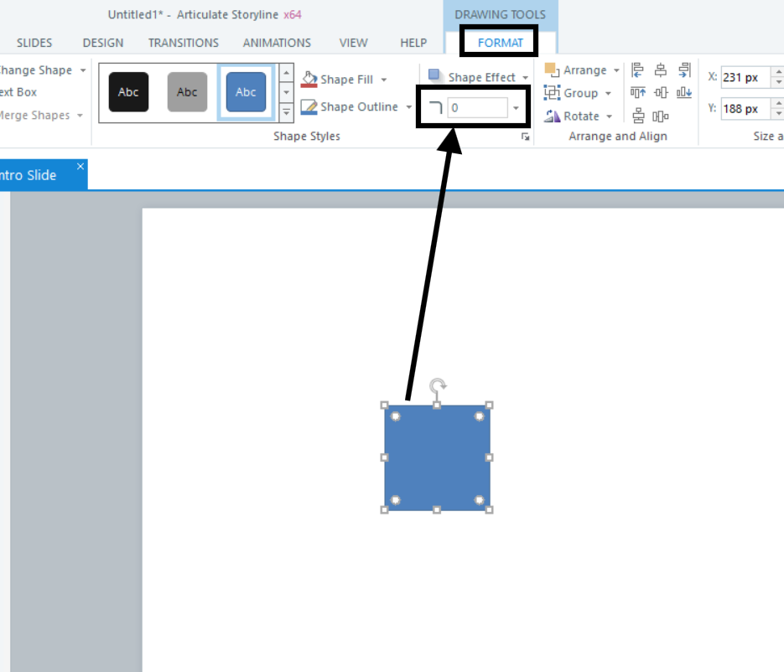This screenshot has height=672, width=784.
Task: Click the Shape Effect icon
Action: [434, 75]
